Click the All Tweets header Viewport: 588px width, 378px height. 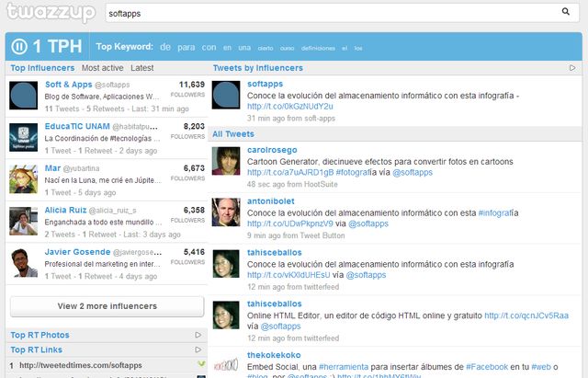pyautogui.click(x=233, y=134)
